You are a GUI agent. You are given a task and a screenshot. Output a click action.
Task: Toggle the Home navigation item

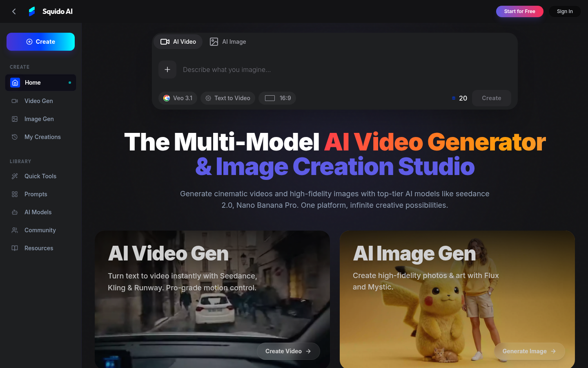(33, 83)
